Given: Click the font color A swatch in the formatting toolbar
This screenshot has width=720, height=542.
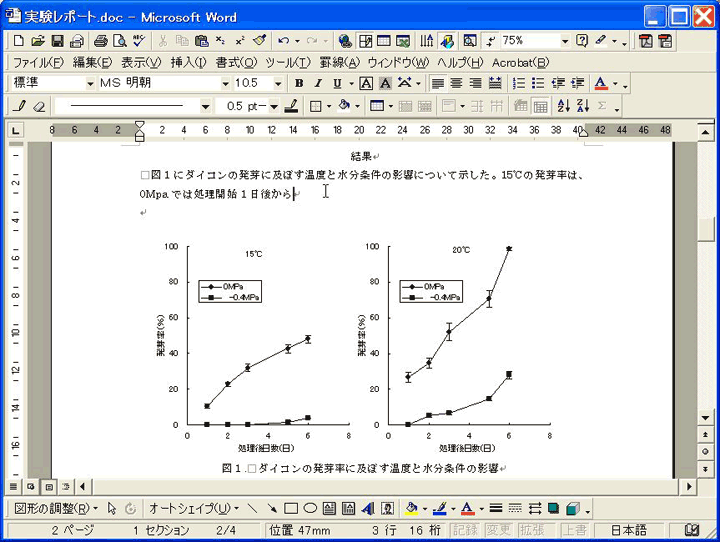Looking at the screenshot, I should (x=600, y=83).
